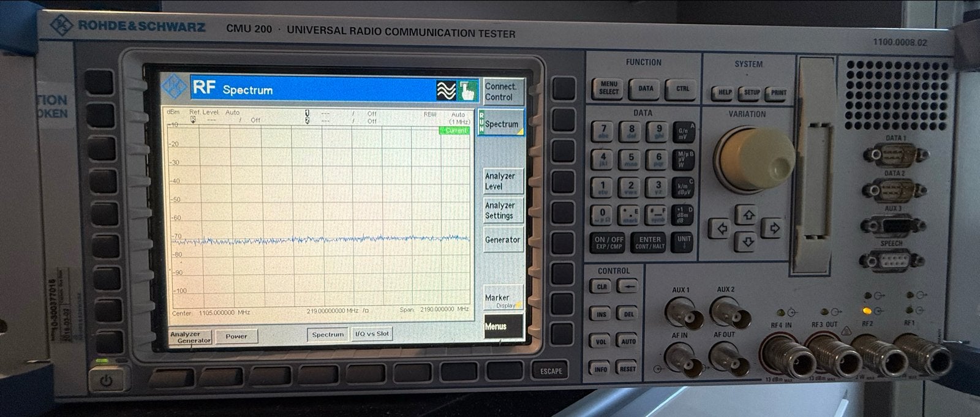Hit the UNIT key

coord(684,242)
